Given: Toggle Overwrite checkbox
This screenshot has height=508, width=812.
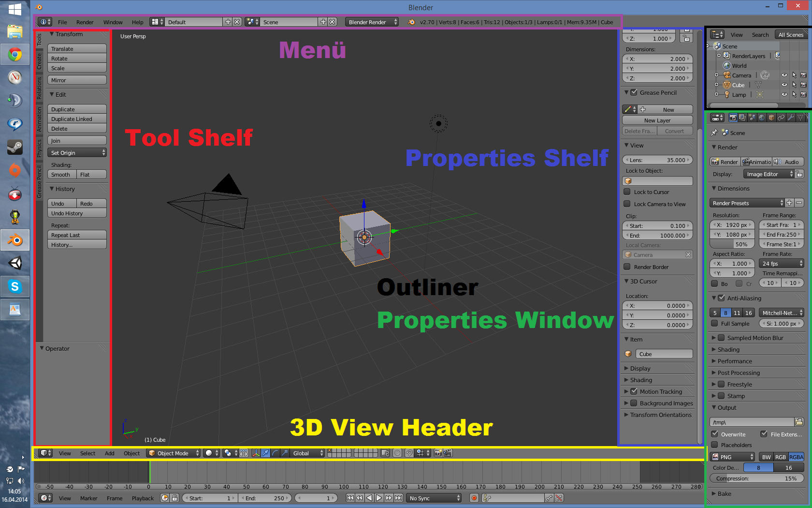Looking at the screenshot, I should point(714,434).
